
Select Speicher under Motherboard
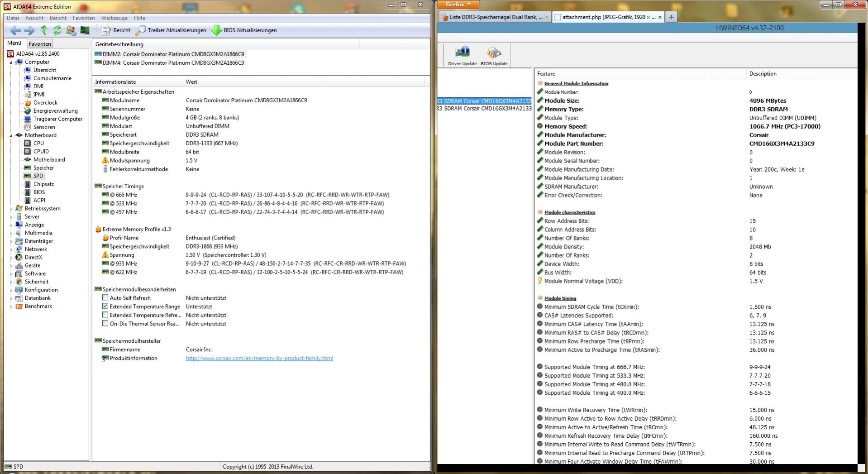click(43, 168)
